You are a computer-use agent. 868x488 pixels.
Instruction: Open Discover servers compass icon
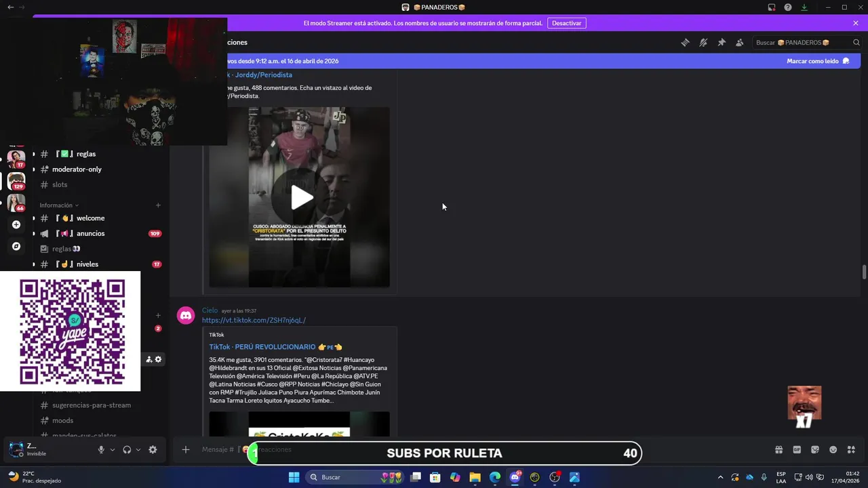[x=16, y=246]
